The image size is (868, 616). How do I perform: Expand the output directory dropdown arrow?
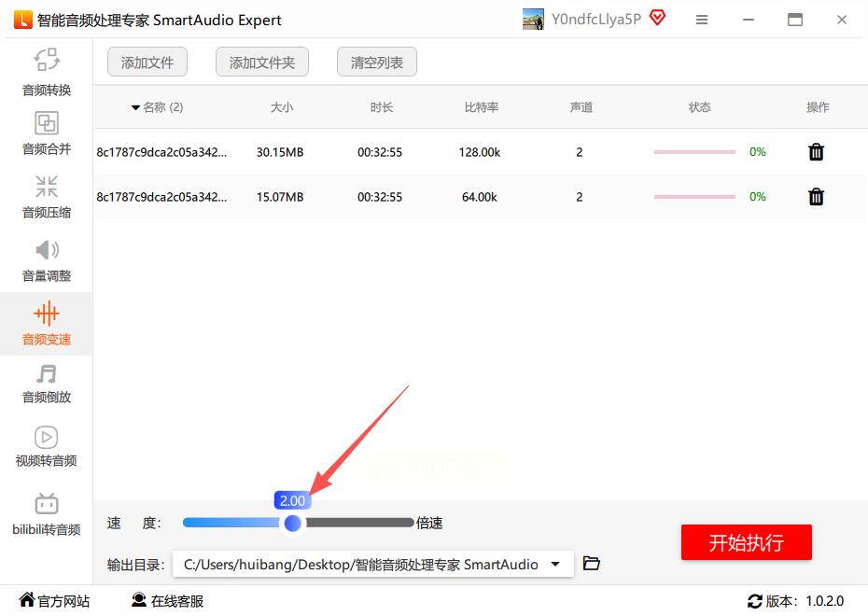(x=555, y=564)
